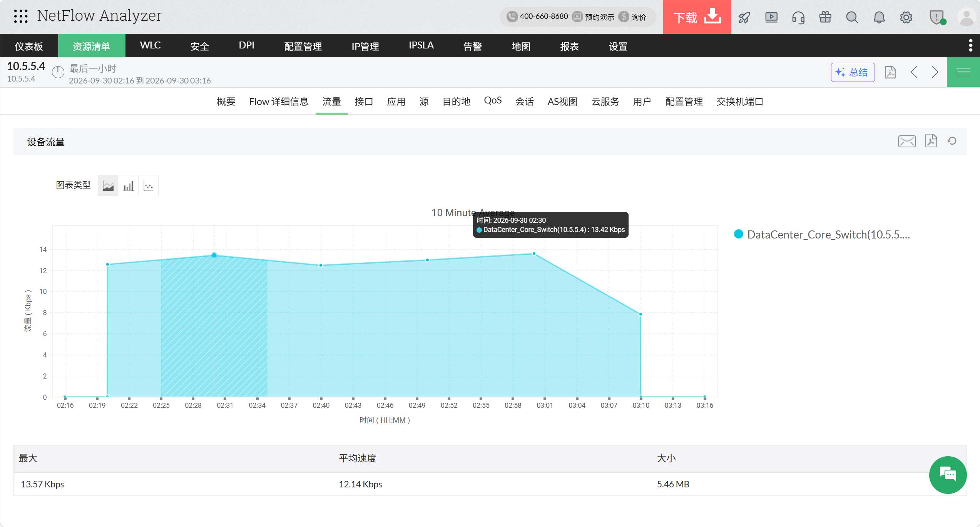Open the live chat bubble
This screenshot has height=527, width=980.
tap(948, 475)
